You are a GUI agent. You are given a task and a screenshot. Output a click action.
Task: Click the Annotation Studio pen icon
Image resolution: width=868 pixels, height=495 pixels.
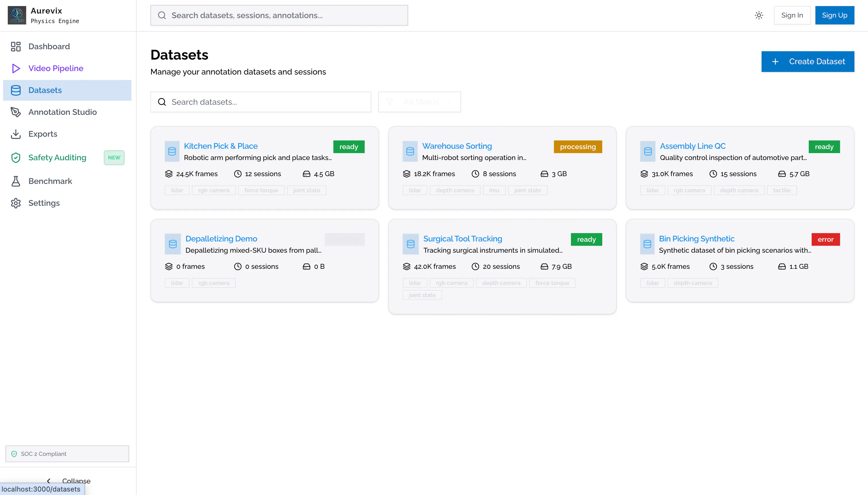pyautogui.click(x=16, y=112)
